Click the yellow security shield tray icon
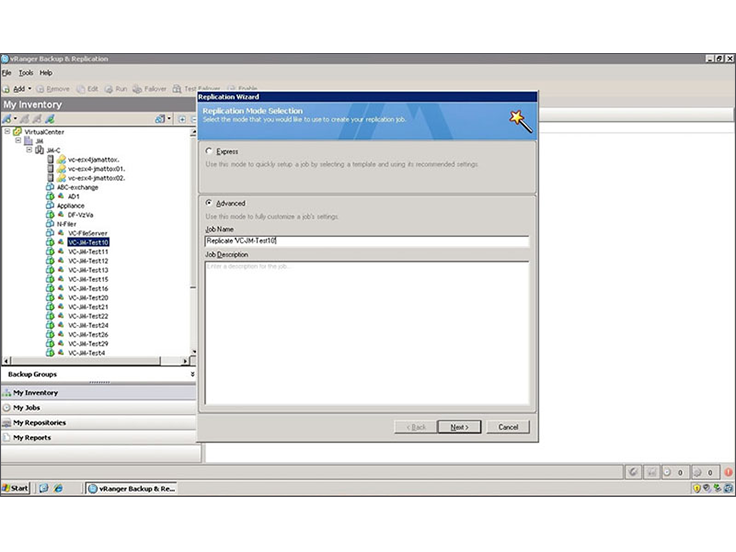736x552 pixels. pyautogui.click(x=697, y=489)
